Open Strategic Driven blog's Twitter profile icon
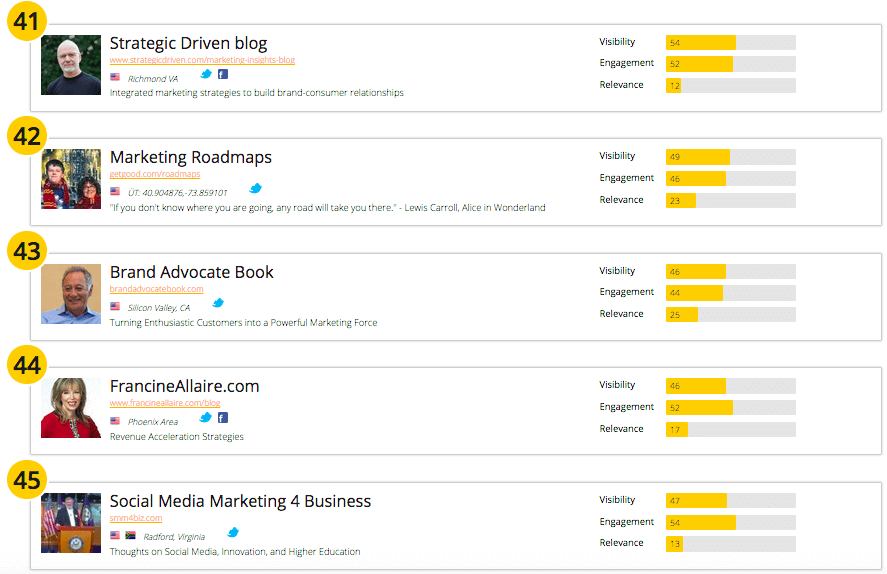Viewport: 887px width, 574px height. coord(207,74)
